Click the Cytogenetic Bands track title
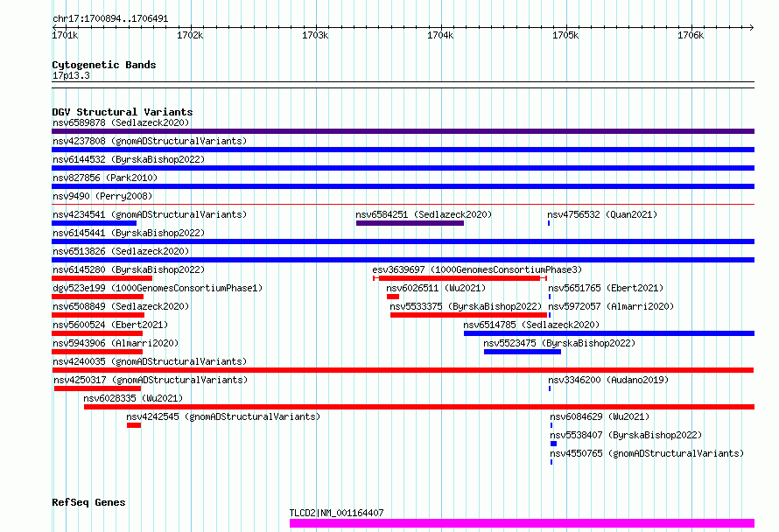 [x=104, y=65]
